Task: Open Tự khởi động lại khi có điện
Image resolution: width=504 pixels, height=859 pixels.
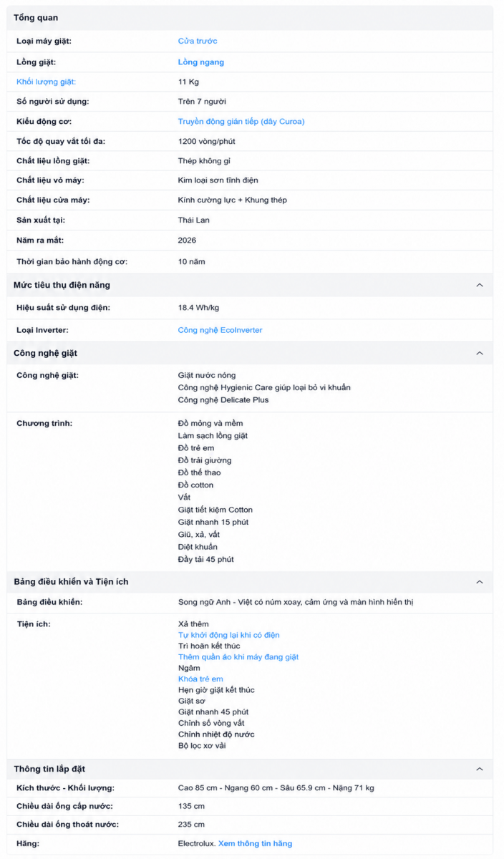Action: 229,635
